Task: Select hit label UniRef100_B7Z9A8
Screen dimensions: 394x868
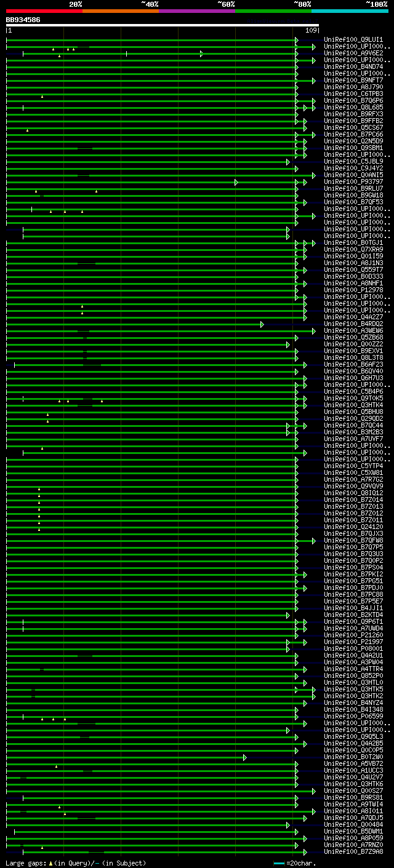Action: point(353,852)
